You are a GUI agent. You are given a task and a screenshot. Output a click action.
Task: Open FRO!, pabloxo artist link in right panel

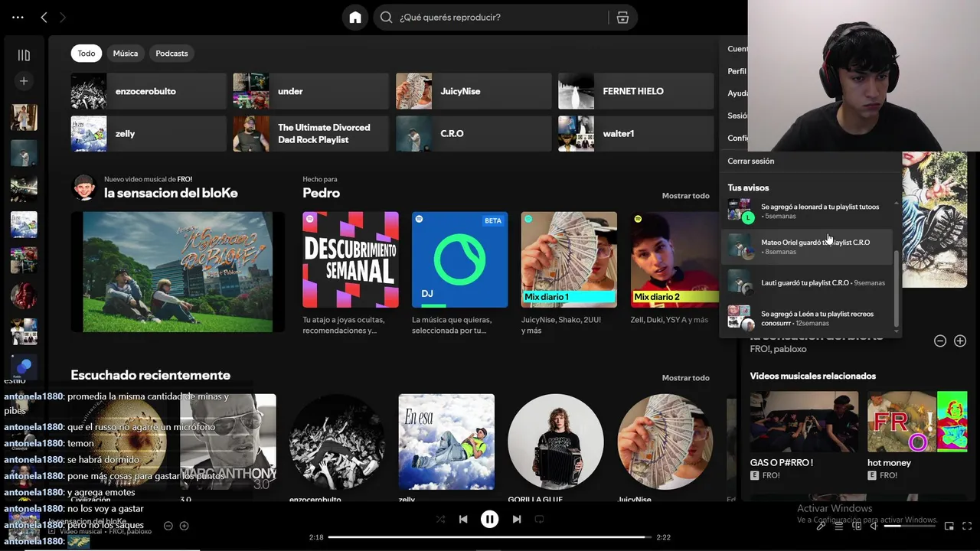778,349
